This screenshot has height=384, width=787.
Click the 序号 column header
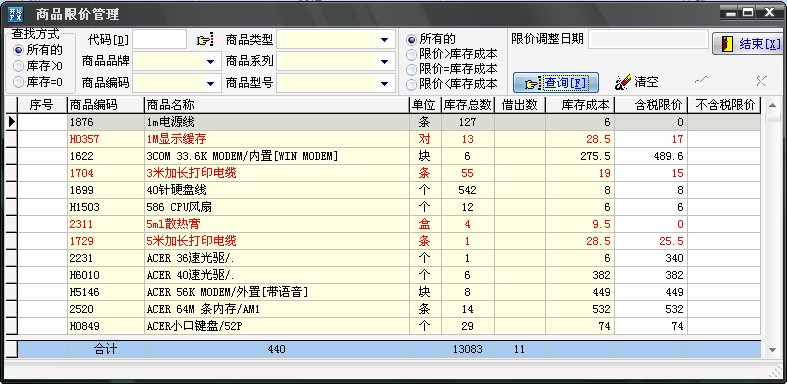point(42,105)
